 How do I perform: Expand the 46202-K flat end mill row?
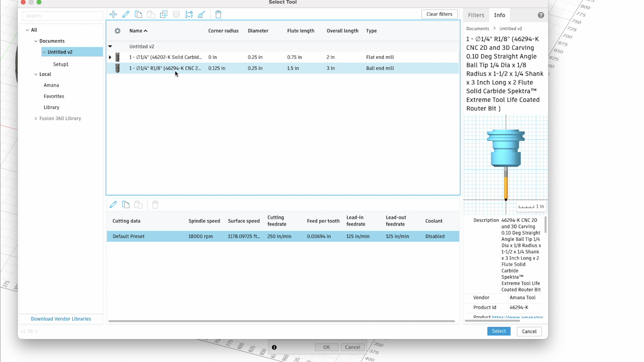pyautogui.click(x=110, y=57)
